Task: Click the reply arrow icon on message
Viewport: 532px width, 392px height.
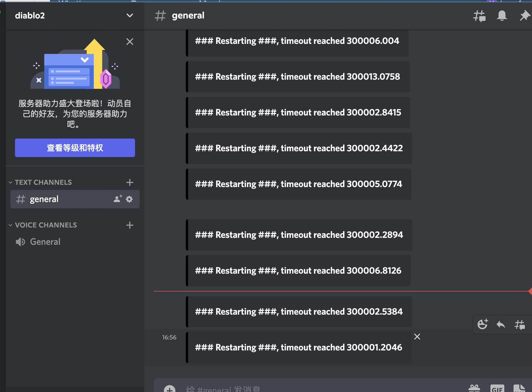Action: [501, 324]
